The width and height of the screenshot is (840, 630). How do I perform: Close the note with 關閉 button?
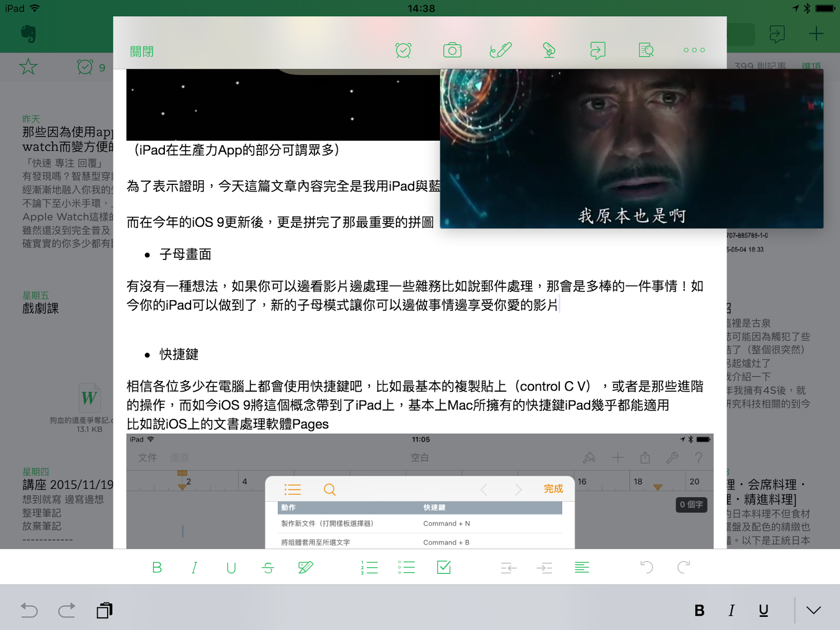[x=142, y=51]
